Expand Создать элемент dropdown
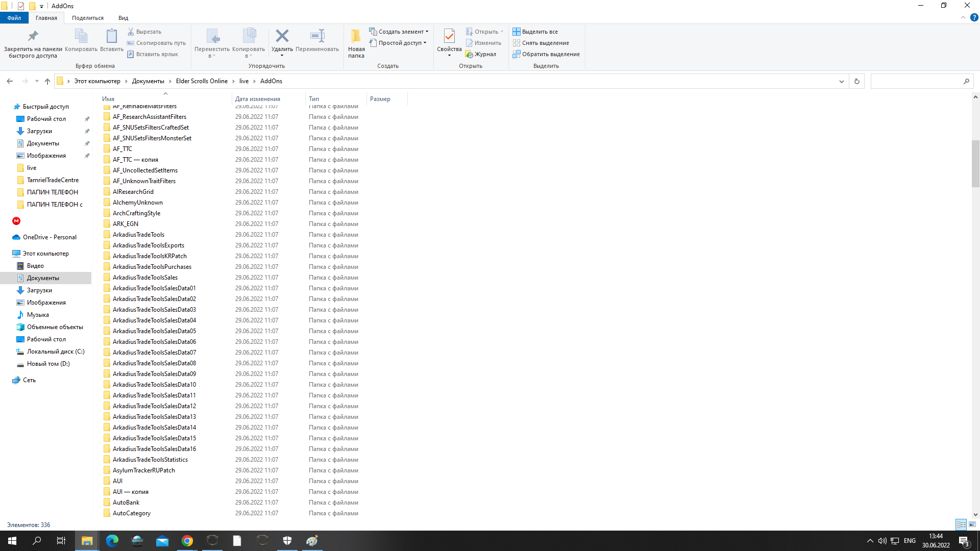The image size is (980, 551). pos(399,32)
